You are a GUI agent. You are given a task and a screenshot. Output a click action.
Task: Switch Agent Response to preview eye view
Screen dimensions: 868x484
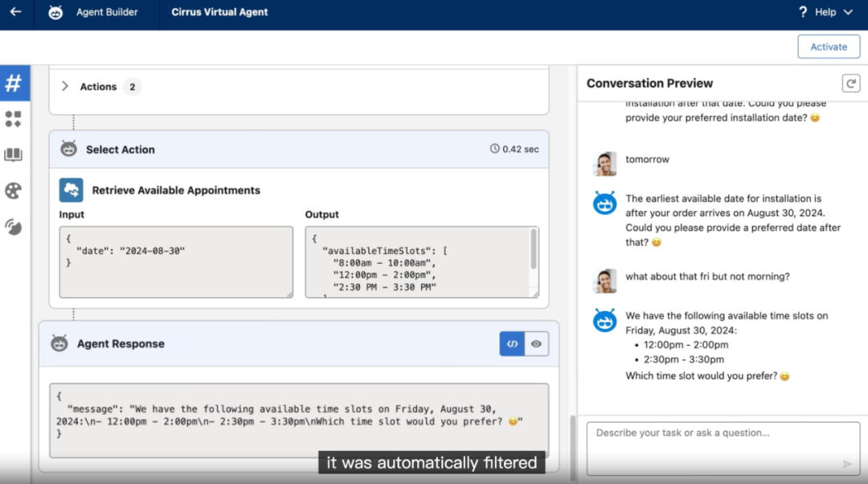coord(536,344)
